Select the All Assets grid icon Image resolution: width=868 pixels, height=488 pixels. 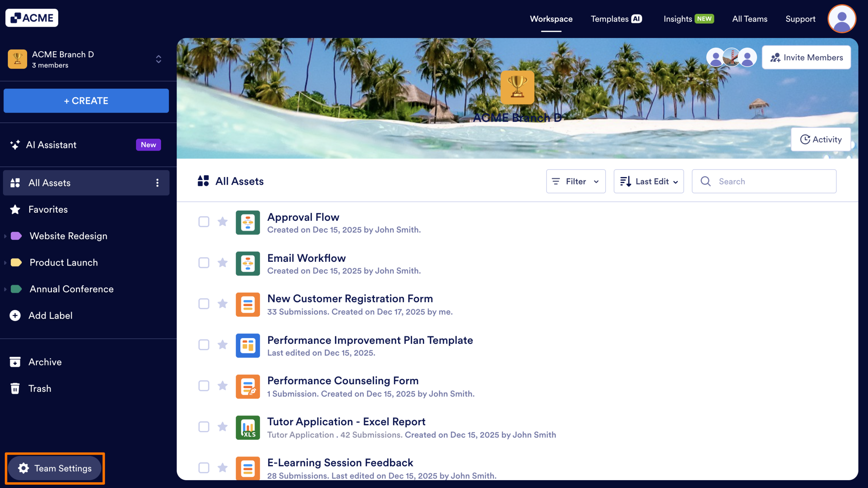point(15,182)
